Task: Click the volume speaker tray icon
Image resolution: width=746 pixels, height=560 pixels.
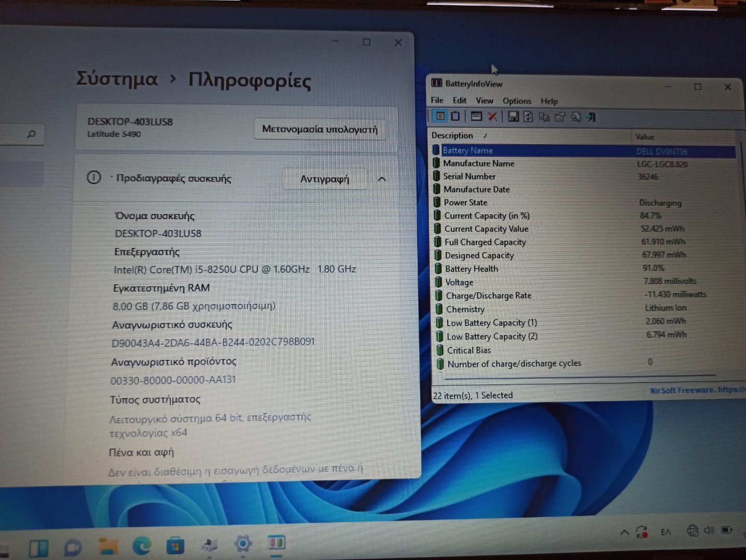Action: pos(709,530)
